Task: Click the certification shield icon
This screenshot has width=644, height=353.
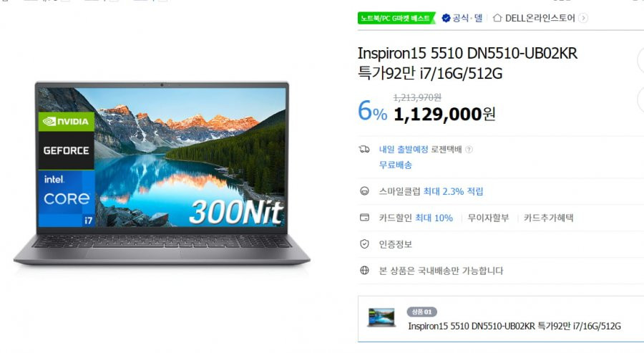Action: (x=364, y=244)
